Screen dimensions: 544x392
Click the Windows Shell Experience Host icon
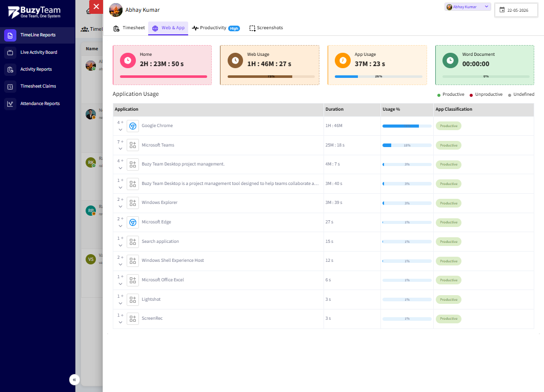tap(133, 261)
